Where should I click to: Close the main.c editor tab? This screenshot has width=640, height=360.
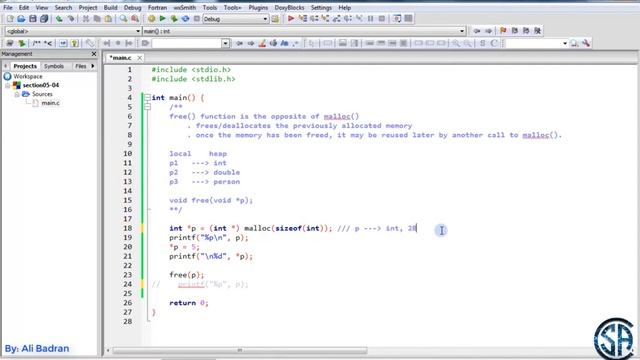(140, 58)
